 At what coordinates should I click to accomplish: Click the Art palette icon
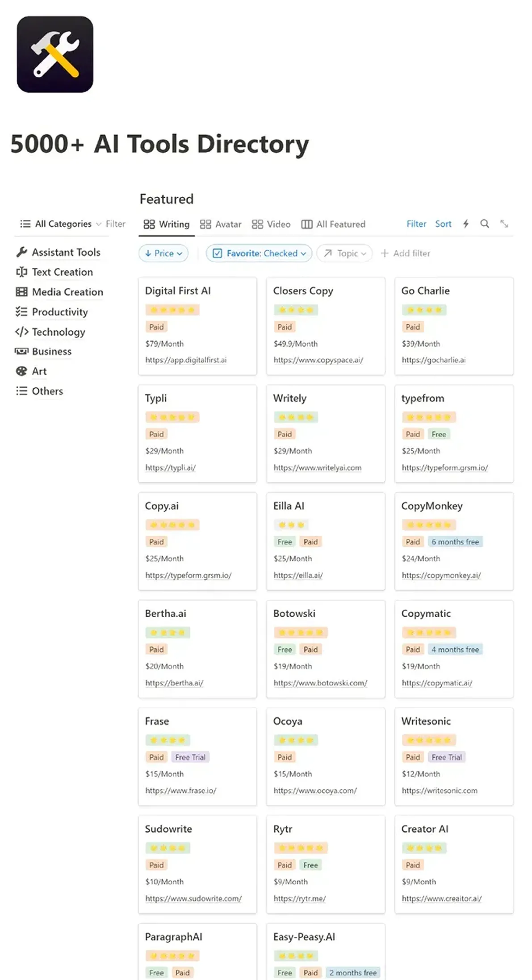click(x=21, y=371)
